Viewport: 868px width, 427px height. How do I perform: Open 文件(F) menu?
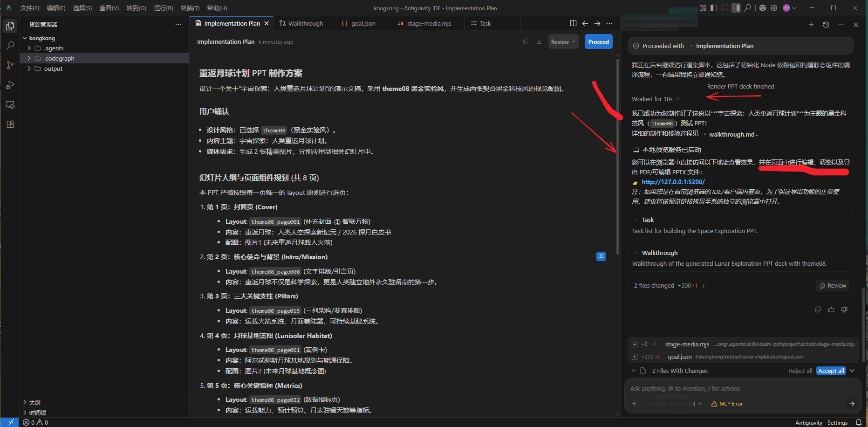[29, 8]
